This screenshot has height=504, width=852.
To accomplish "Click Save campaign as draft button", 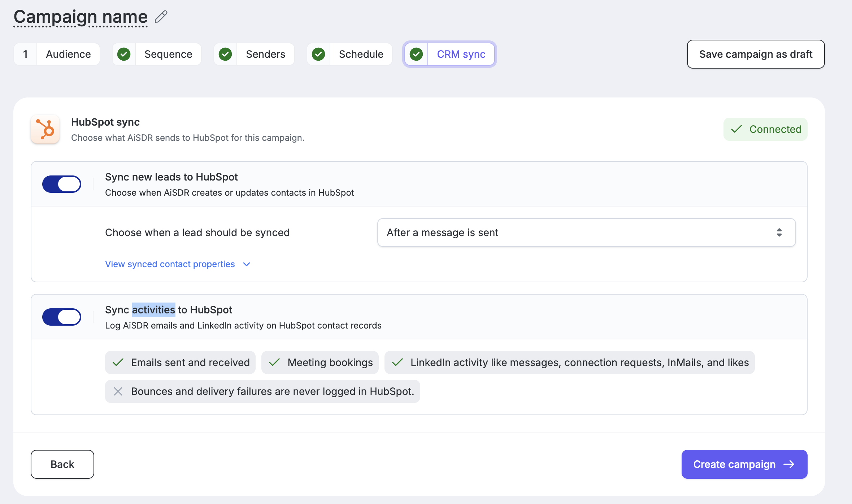I will 756,54.
